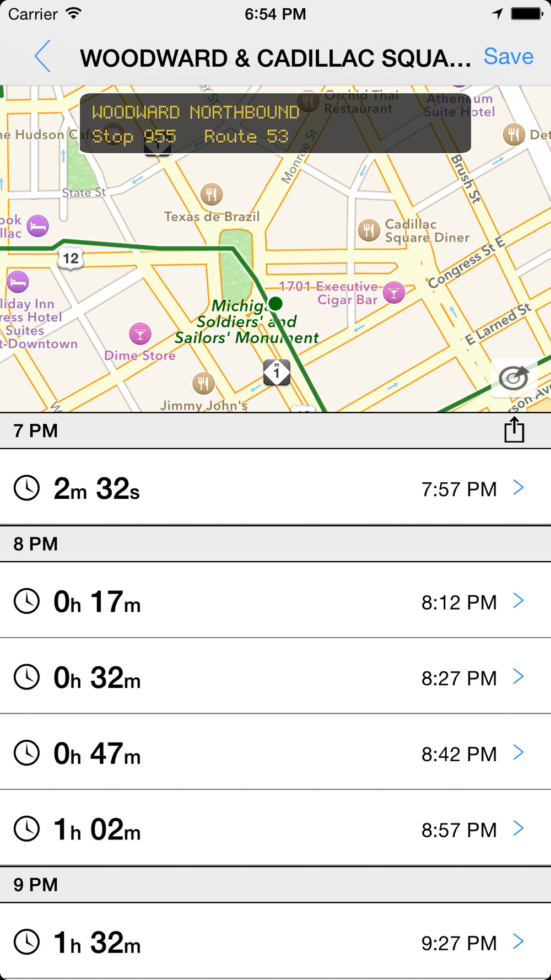Tap the green bus stop marker
The width and height of the screenshot is (551, 980).
275,303
